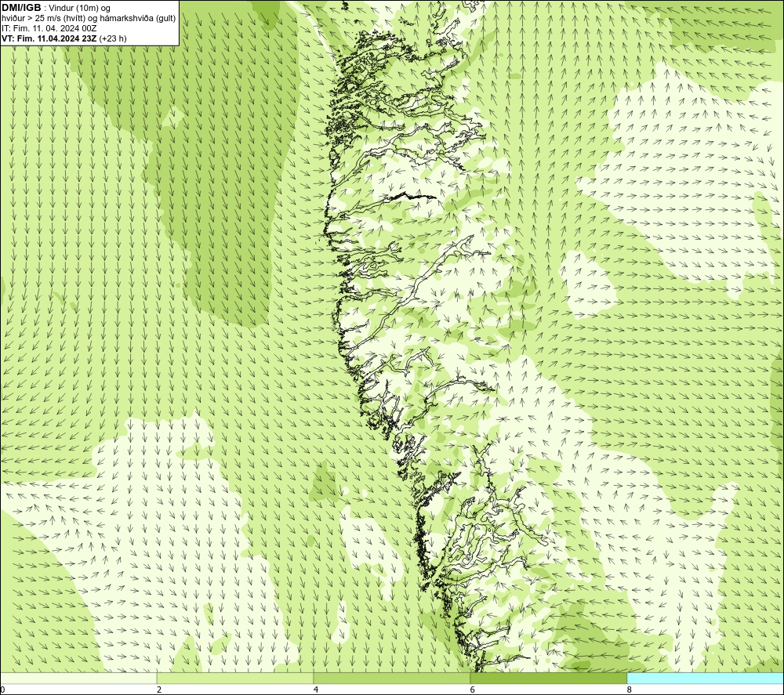Screen dimensions: 784x695
Task: Click the '(+23 h)' forecast offset text
Action: click(113, 38)
